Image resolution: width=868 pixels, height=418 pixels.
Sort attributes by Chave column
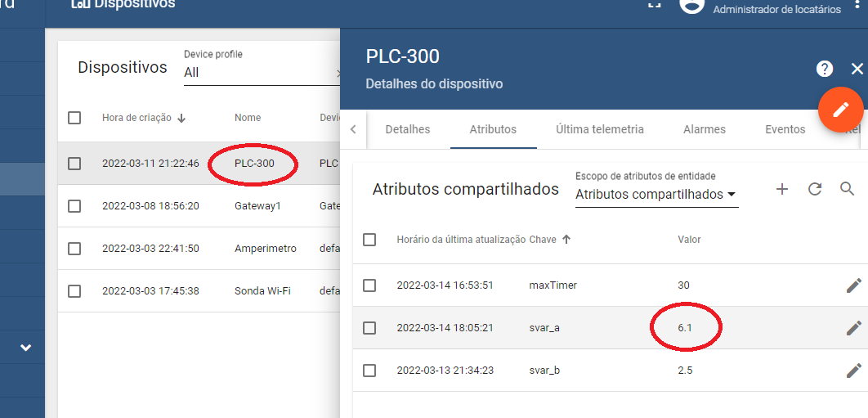click(x=550, y=240)
